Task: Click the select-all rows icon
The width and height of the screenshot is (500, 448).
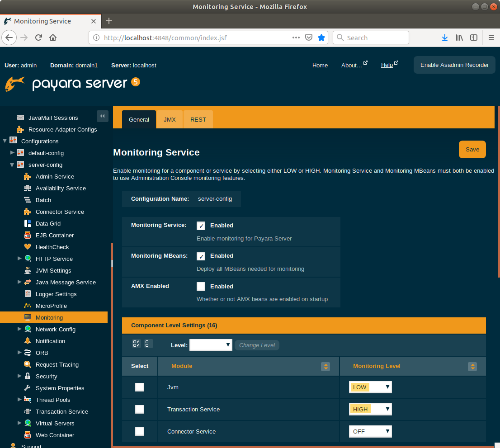Action: [137, 344]
